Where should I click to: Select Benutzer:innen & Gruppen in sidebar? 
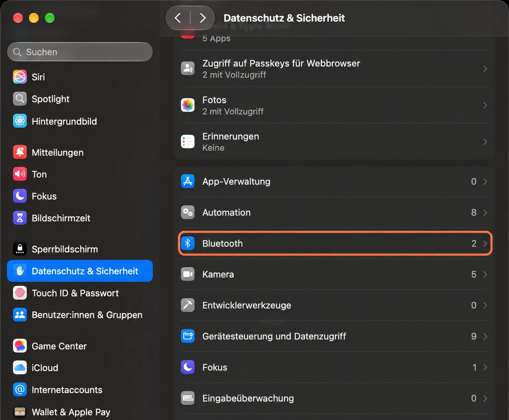pyautogui.click(x=80, y=315)
